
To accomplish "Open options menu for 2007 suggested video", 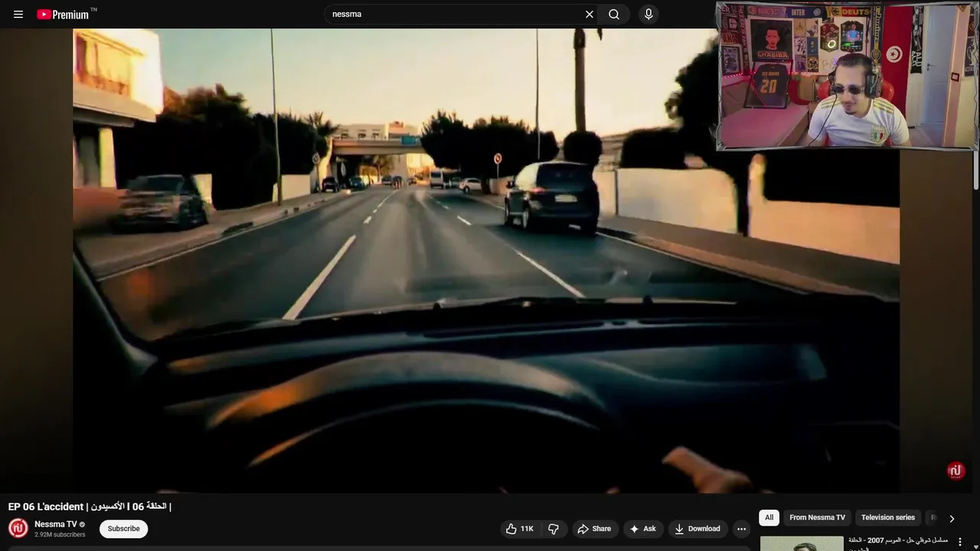I will click(960, 542).
